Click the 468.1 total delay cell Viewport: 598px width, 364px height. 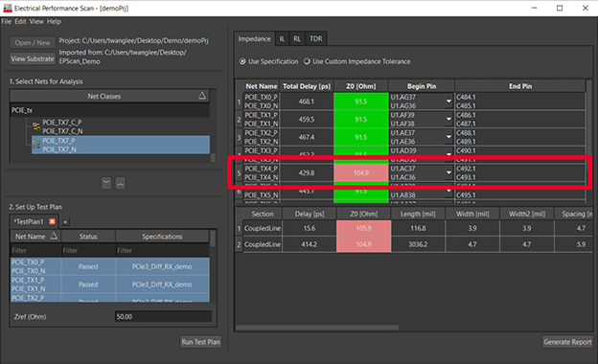point(307,102)
